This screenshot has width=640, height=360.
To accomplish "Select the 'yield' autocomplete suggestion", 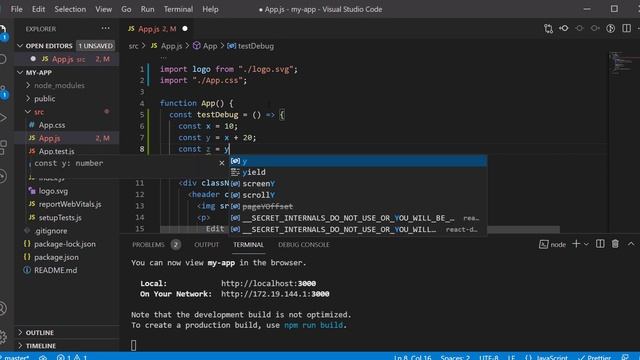I will 358,172.
